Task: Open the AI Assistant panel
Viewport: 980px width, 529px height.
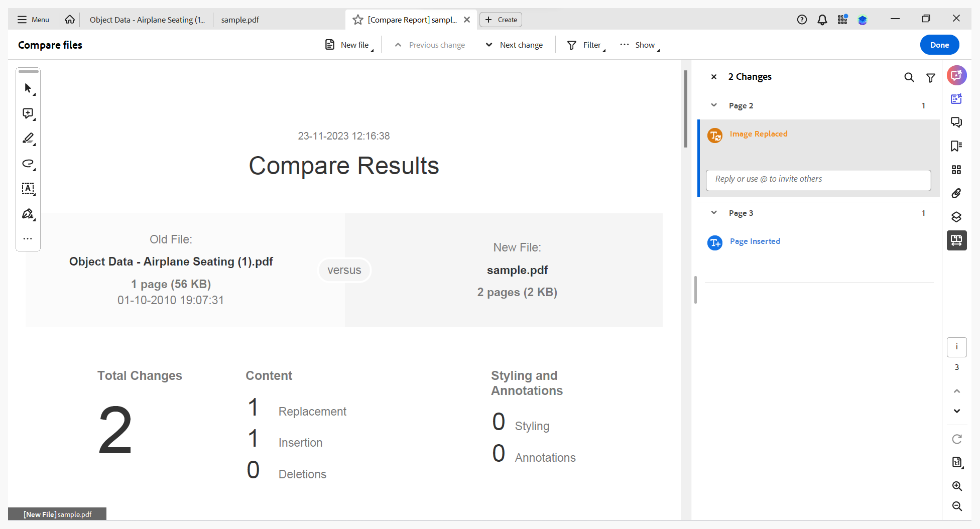Action: [956, 75]
